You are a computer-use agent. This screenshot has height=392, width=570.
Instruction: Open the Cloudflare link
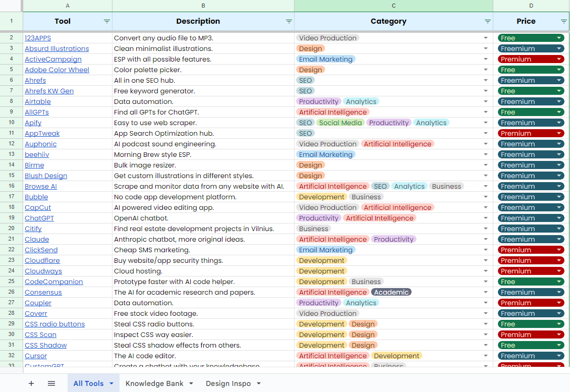(x=42, y=260)
